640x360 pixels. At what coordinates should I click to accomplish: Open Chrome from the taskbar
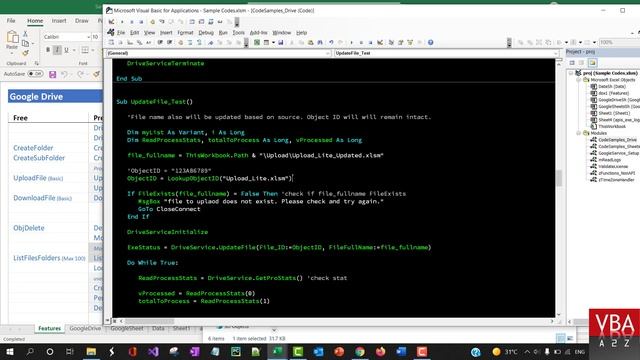point(360,351)
